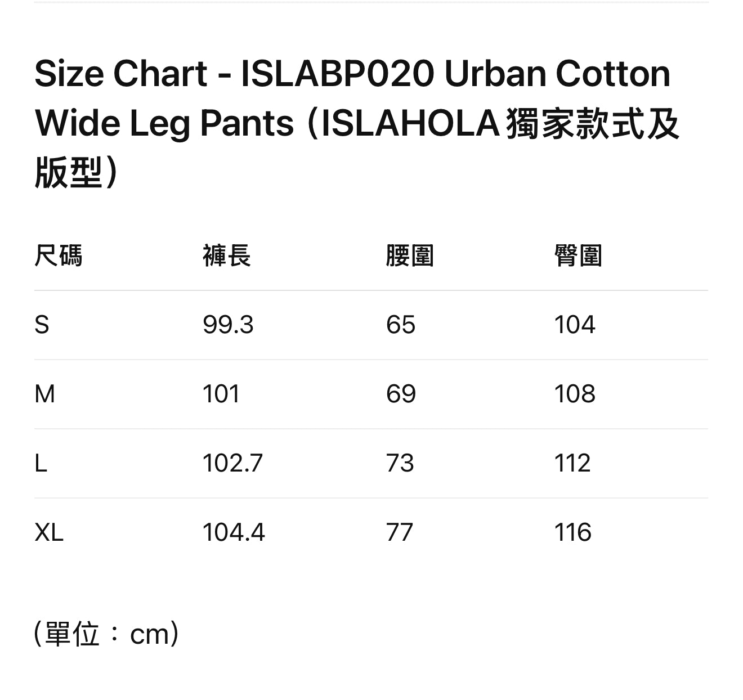This screenshot has height=700, width=743.
Task: Select the M size row label
Action: [x=44, y=394]
